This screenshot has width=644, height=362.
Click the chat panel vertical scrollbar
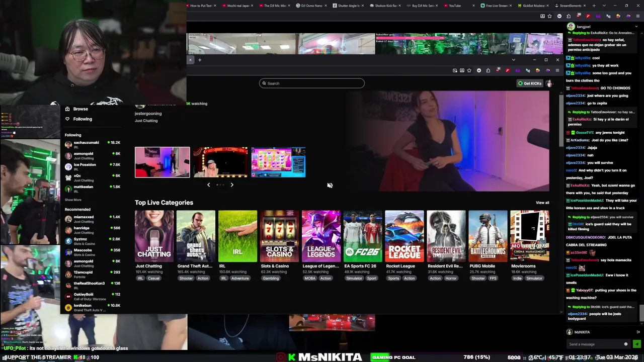pos(641,314)
